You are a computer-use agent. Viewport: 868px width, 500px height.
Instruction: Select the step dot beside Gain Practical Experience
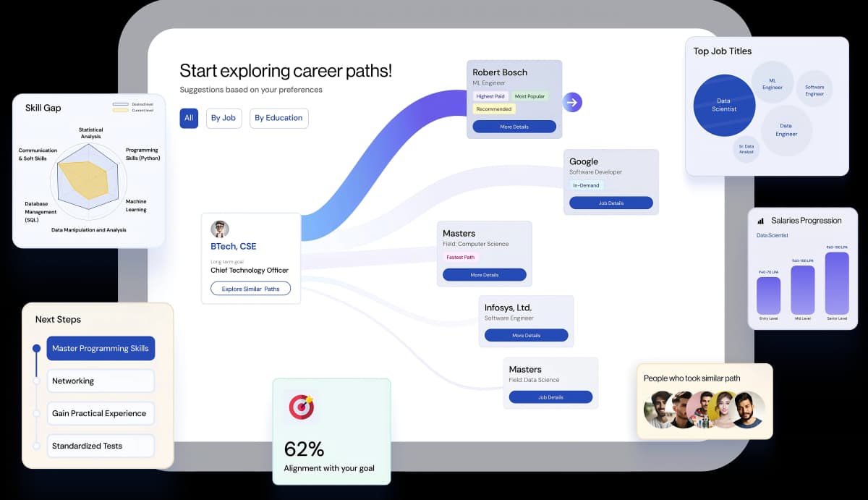pos(37,413)
